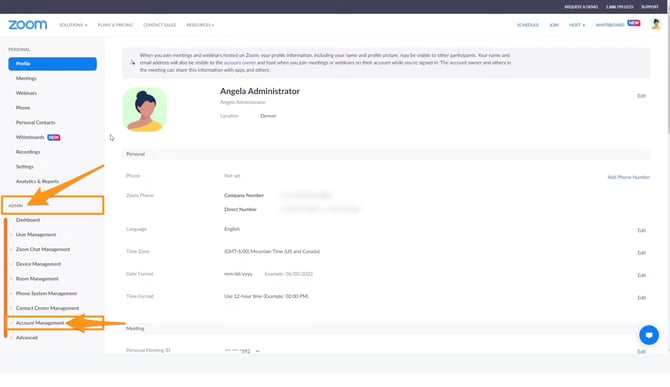Open Whiteboards in the sidebar

(x=30, y=138)
